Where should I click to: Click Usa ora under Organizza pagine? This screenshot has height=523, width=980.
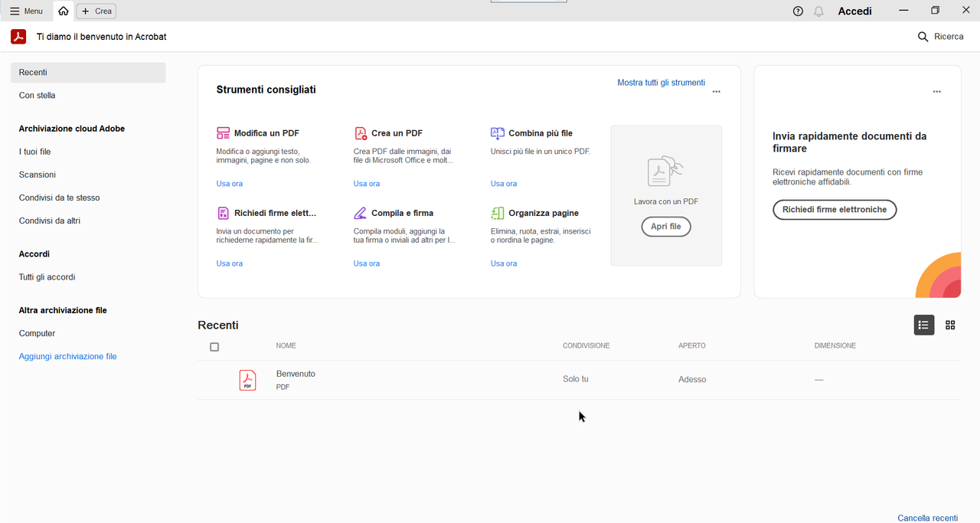point(504,263)
